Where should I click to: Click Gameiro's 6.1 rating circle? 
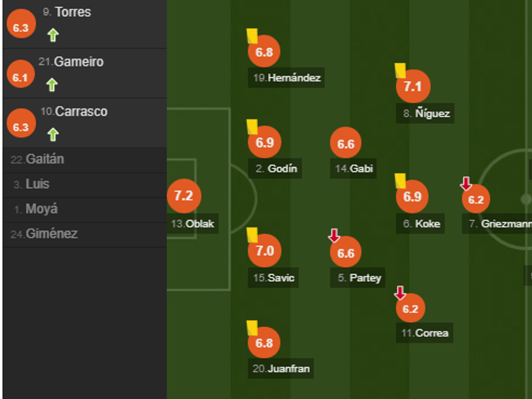[21, 77]
